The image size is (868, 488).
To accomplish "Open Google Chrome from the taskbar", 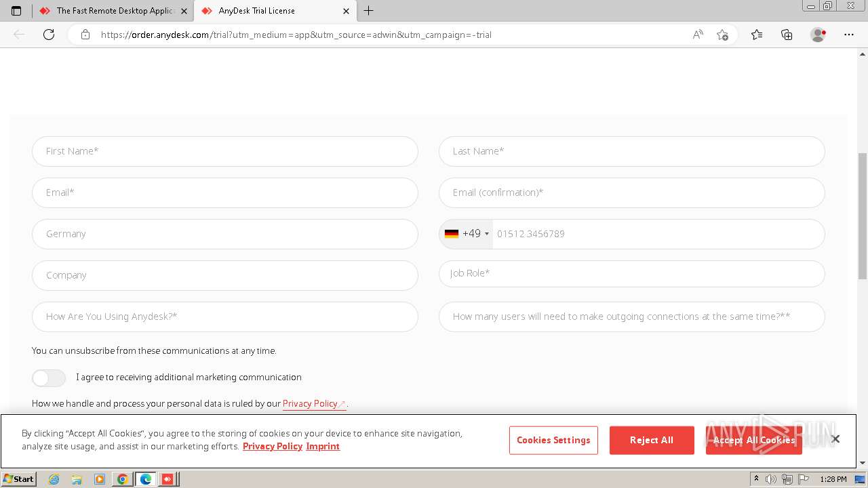I will tap(122, 479).
